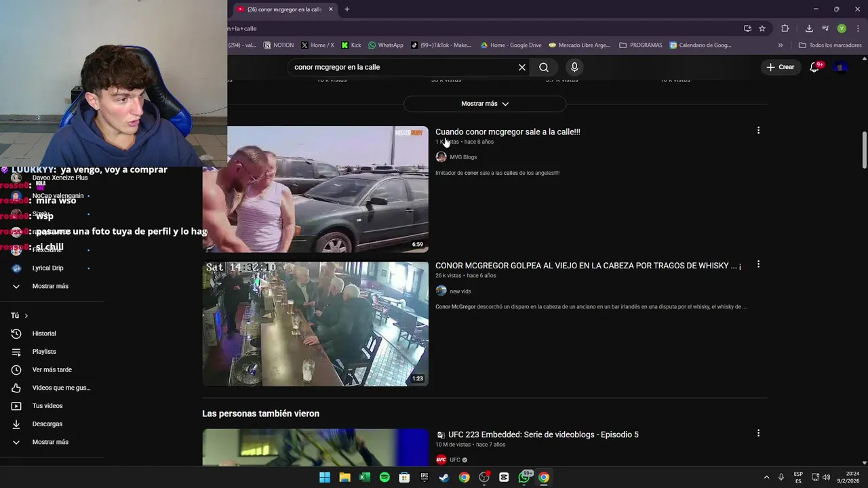Launch Spotify from the taskbar

(x=384, y=477)
